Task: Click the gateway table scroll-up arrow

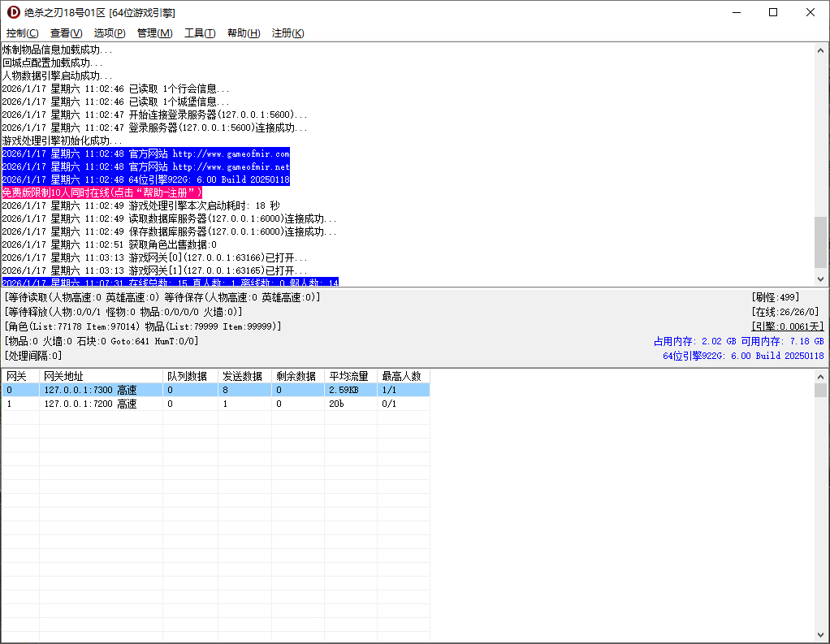Action: (x=821, y=378)
